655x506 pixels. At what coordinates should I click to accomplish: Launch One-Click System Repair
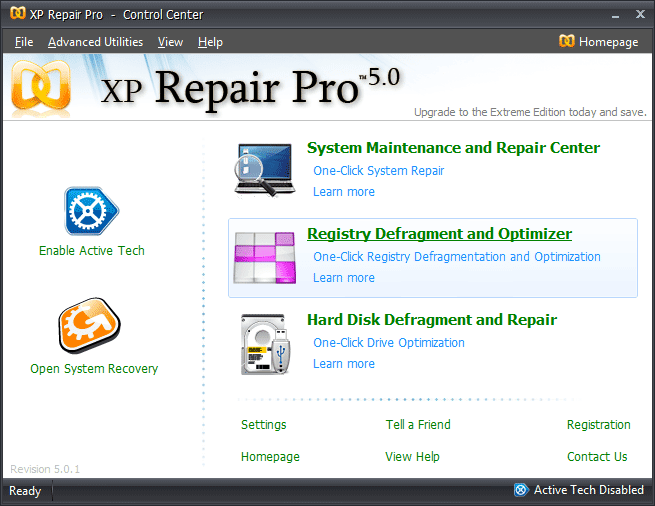(x=378, y=170)
